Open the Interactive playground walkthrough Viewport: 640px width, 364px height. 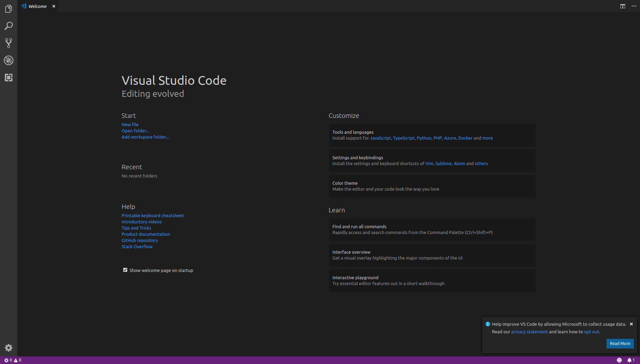coord(355,277)
